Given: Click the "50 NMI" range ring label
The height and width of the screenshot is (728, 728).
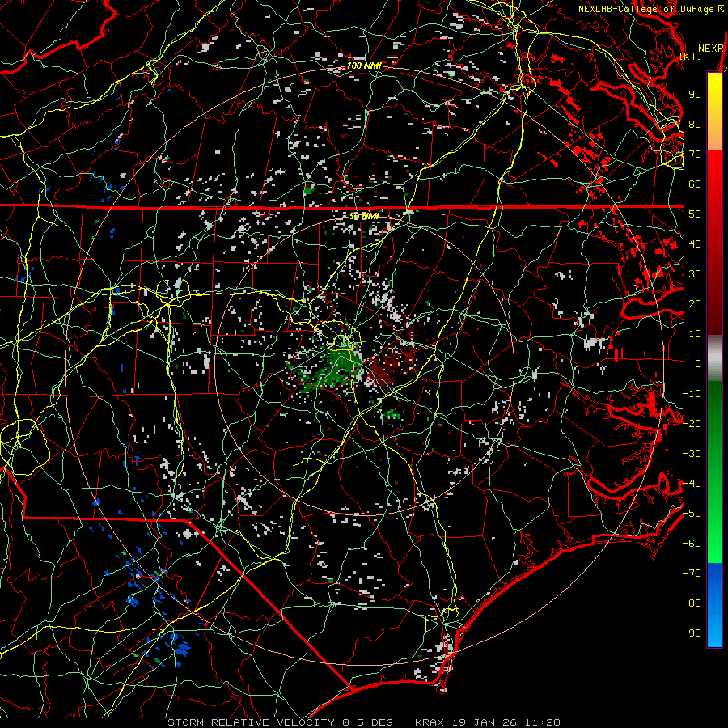Looking at the screenshot, I should click(364, 216).
